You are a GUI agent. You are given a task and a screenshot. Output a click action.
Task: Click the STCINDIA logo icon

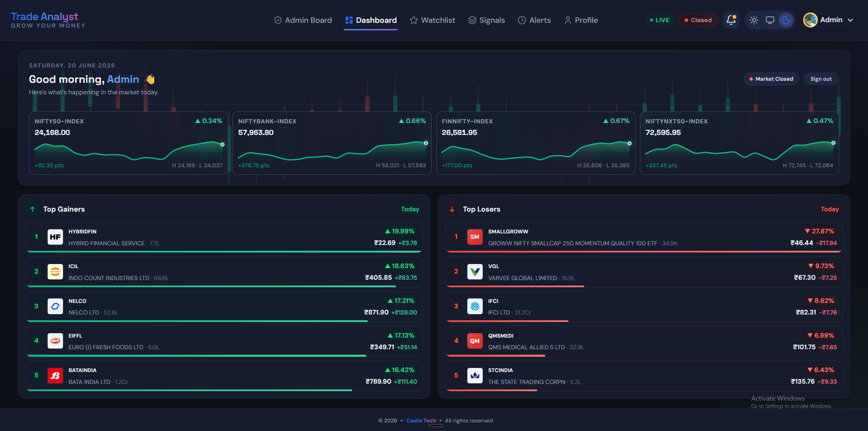coord(475,375)
